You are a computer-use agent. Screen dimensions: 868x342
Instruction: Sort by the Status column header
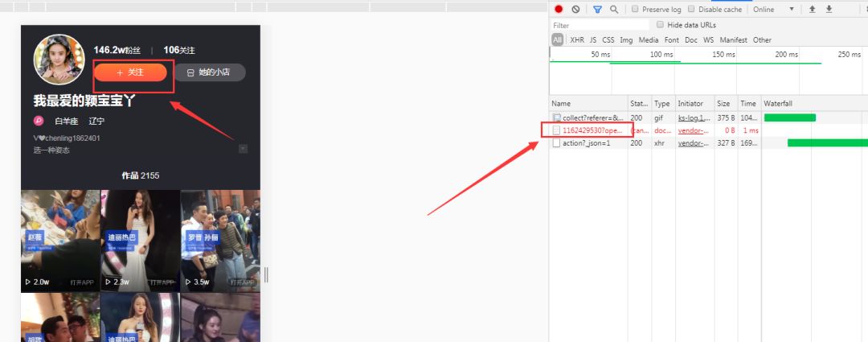[640, 104]
